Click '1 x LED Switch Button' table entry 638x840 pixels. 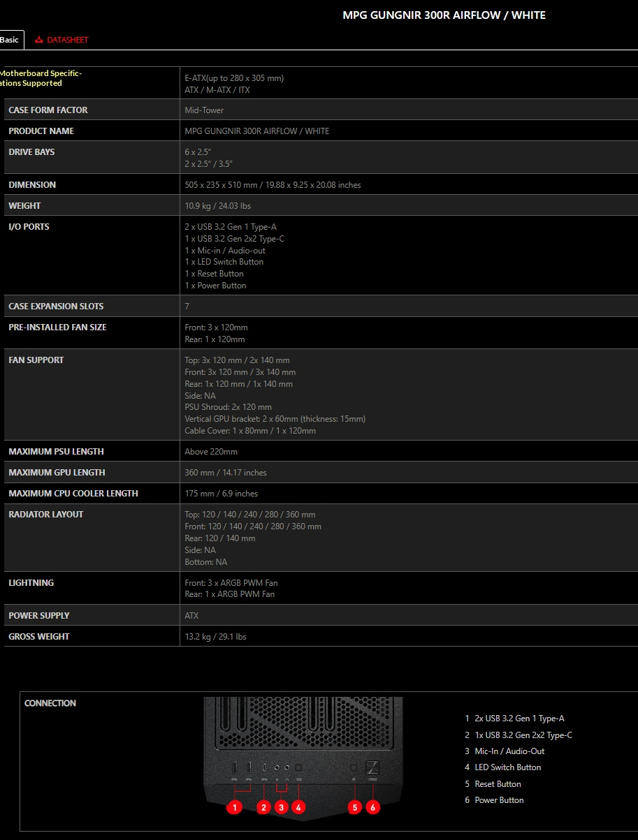coord(224,262)
